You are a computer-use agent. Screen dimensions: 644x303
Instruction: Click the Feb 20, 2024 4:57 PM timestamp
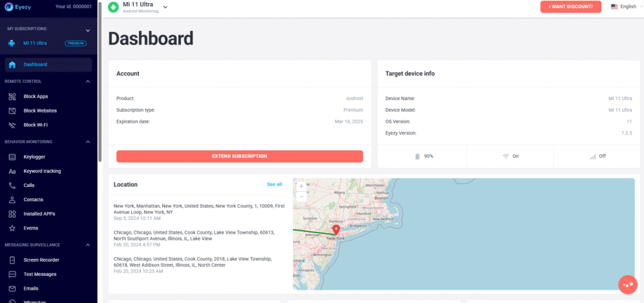pos(136,245)
